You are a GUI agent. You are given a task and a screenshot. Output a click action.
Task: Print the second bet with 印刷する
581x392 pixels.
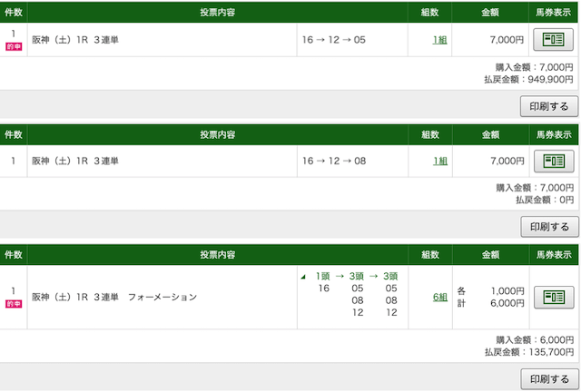pos(549,227)
